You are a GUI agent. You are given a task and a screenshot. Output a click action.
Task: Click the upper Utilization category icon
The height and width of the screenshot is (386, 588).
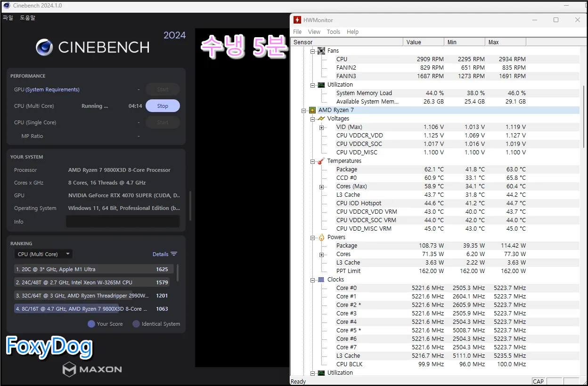(321, 85)
